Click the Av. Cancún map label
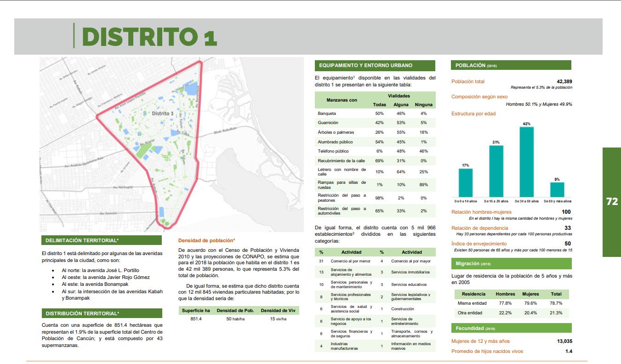621x364 pixels. 108,214
